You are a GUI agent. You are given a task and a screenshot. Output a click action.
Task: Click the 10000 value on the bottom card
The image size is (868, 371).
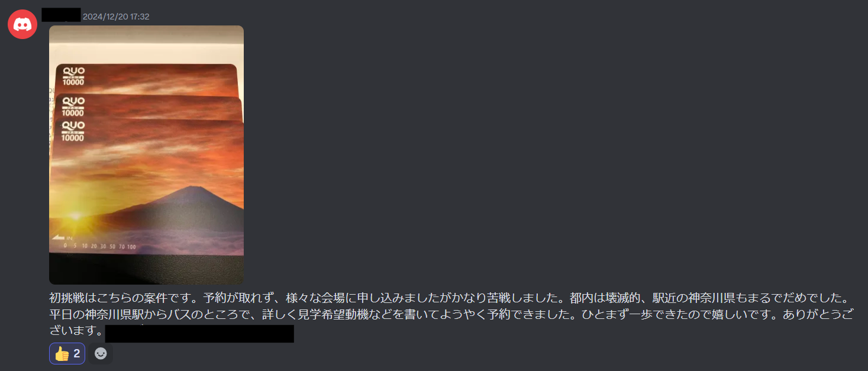click(73, 138)
